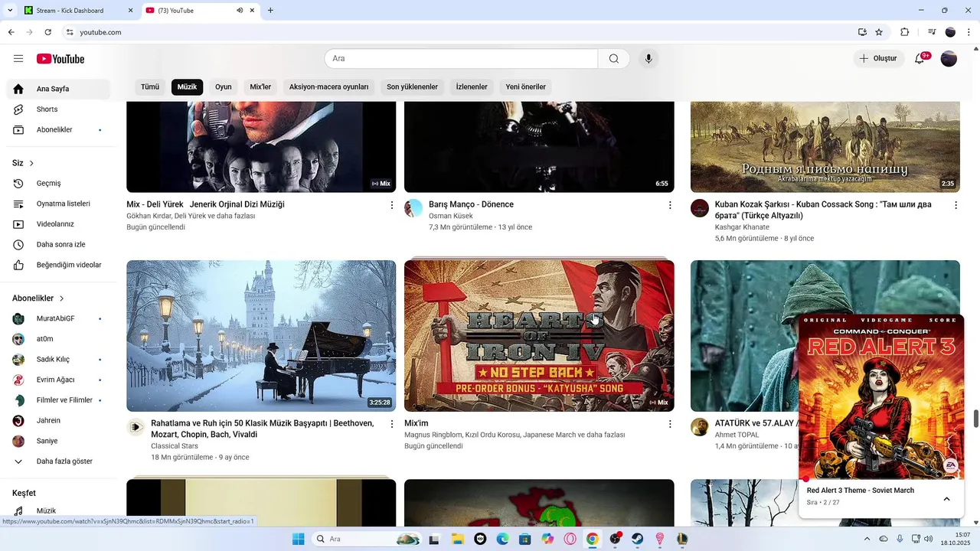Viewport: 980px width, 551px height.
Task: Open Filmler ve Filimler subscription
Action: (58, 400)
